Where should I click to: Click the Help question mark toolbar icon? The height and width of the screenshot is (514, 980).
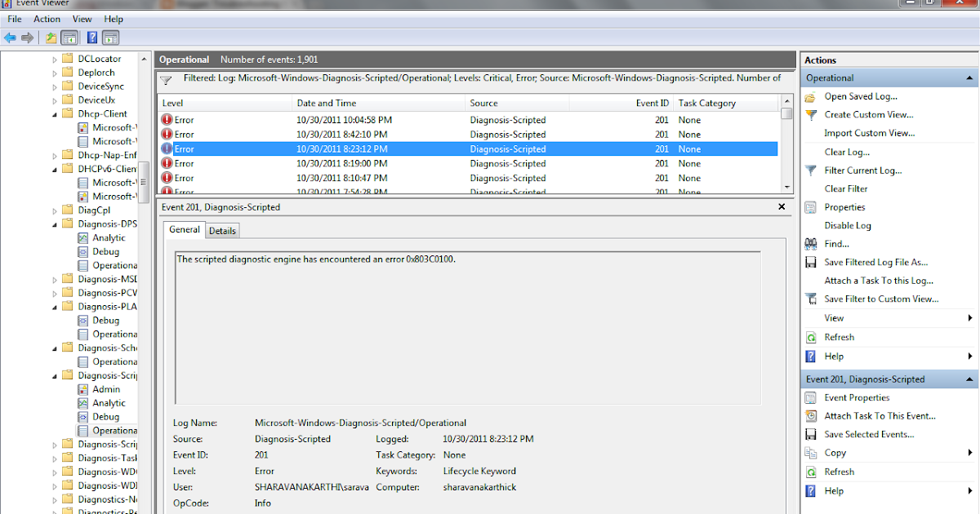pyautogui.click(x=91, y=38)
